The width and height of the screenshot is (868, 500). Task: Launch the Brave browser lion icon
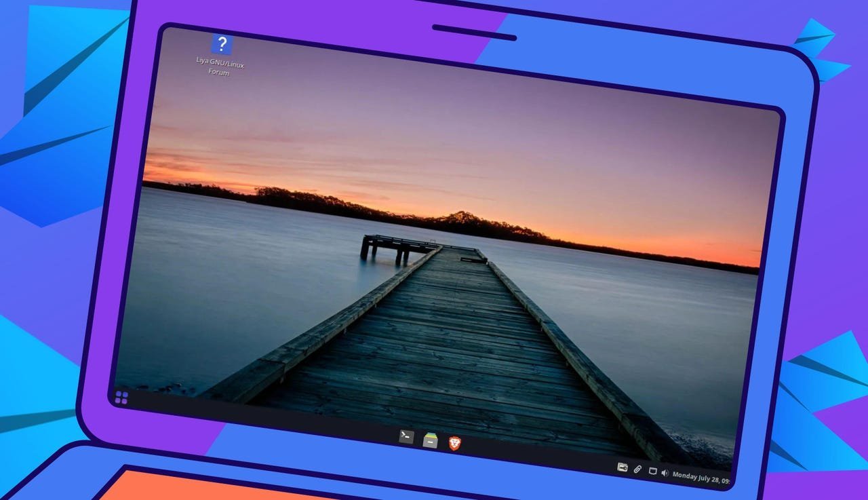click(454, 444)
